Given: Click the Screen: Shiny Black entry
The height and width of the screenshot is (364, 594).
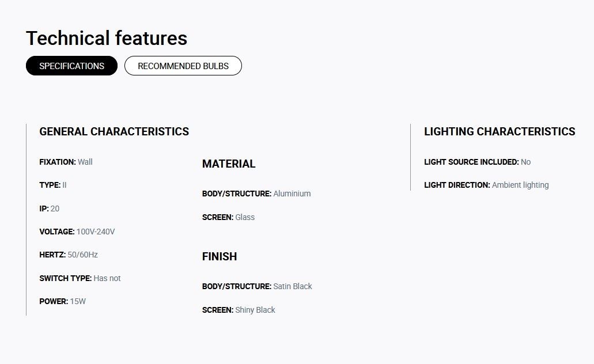Looking at the screenshot, I should coord(239,310).
